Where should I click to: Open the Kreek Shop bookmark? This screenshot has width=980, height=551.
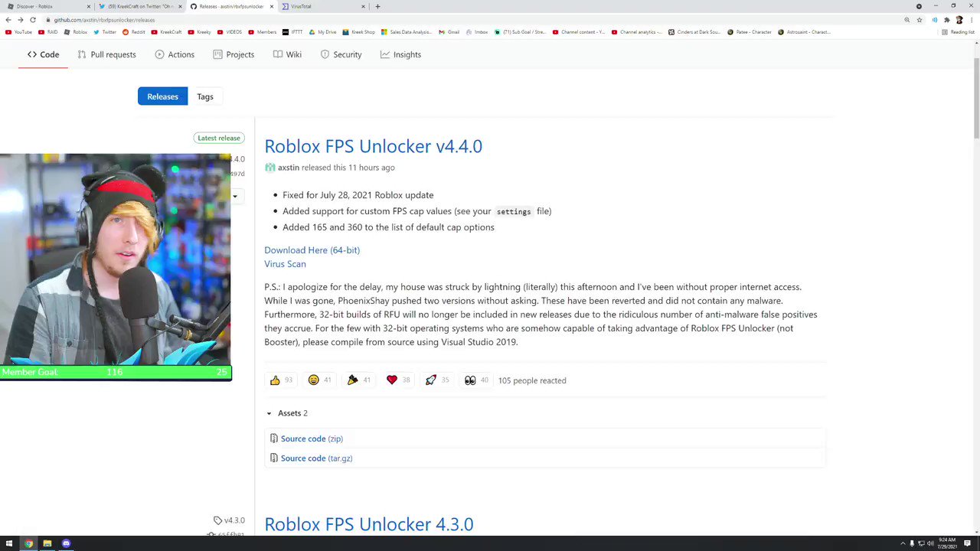(x=359, y=32)
